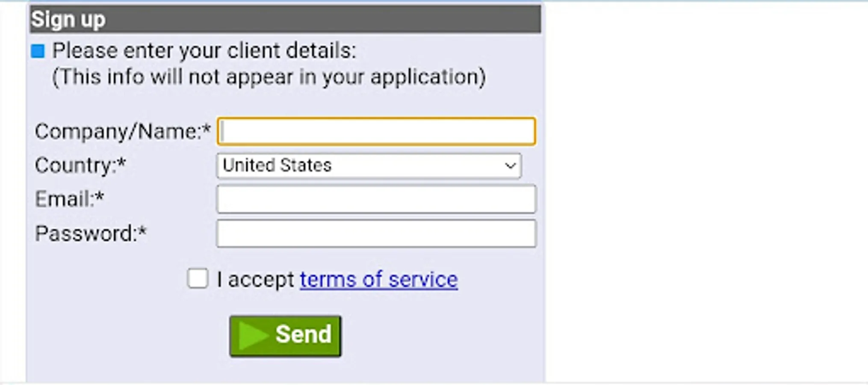868x385 pixels.
Task: Click the 'I accept' checkbox label text
Action: [255, 280]
